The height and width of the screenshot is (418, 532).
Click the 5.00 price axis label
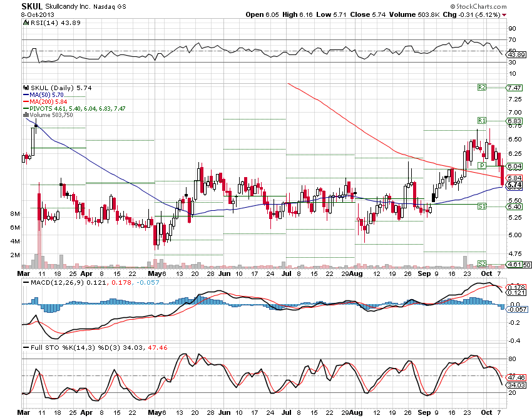515,235
